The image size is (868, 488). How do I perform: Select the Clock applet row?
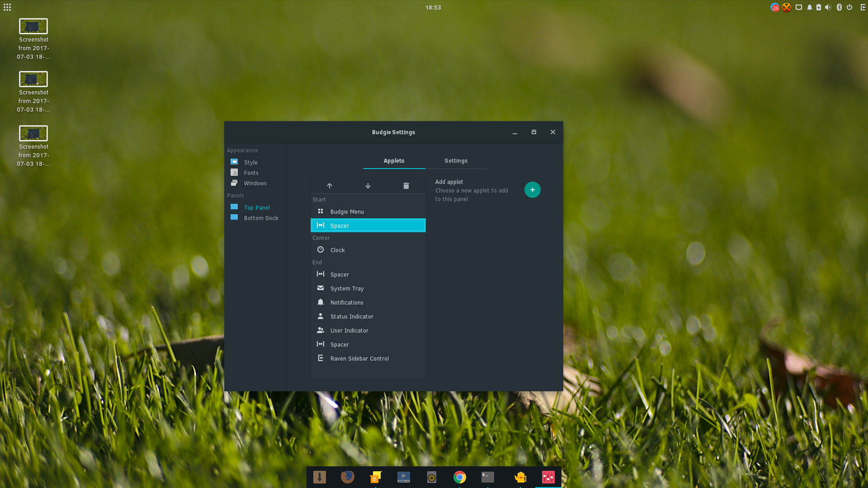coord(368,250)
